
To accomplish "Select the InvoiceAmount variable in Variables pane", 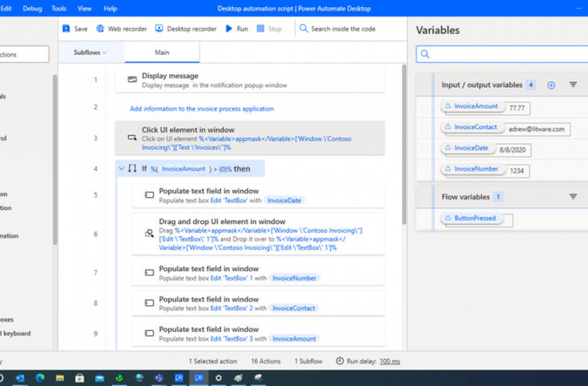I will tap(472, 107).
